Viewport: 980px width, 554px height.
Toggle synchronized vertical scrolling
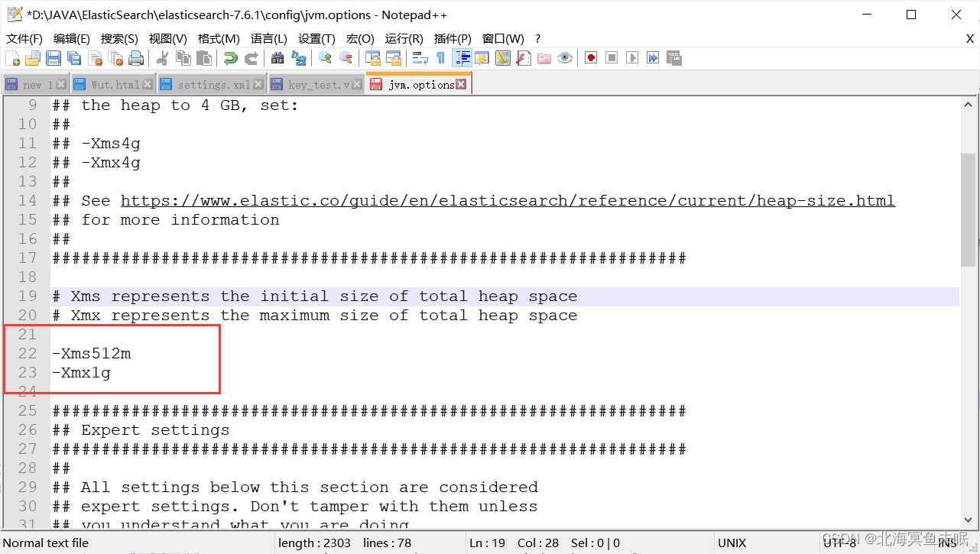[x=373, y=58]
